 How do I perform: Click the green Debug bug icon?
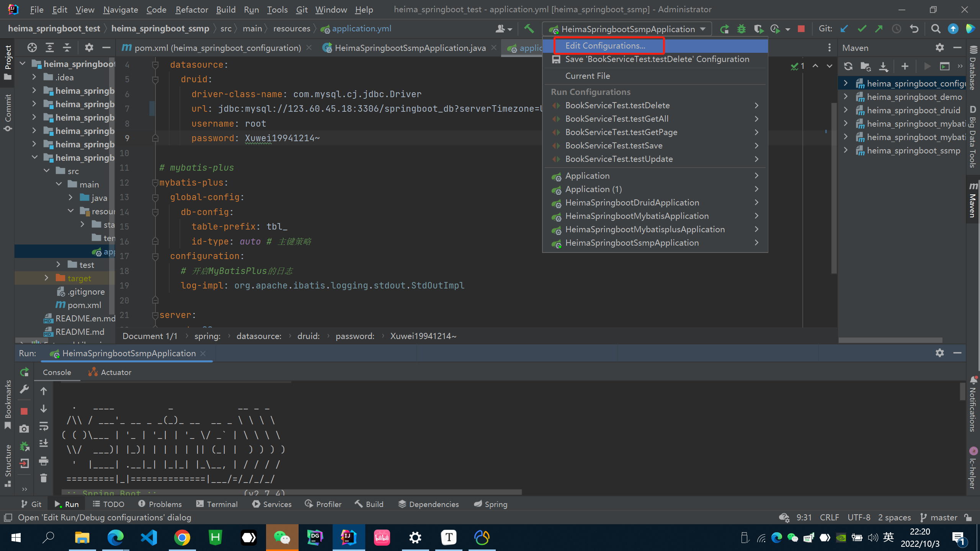click(x=742, y=29)
